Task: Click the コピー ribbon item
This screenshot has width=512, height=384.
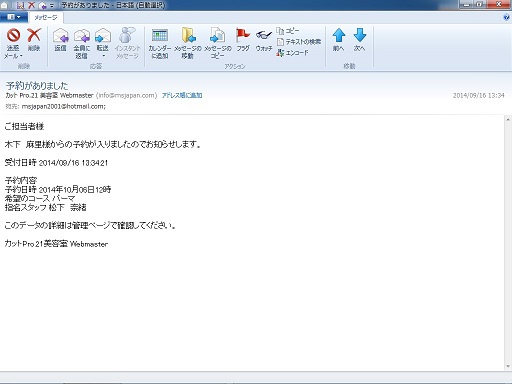Action: pyautogui.click(x=288, y=31)
